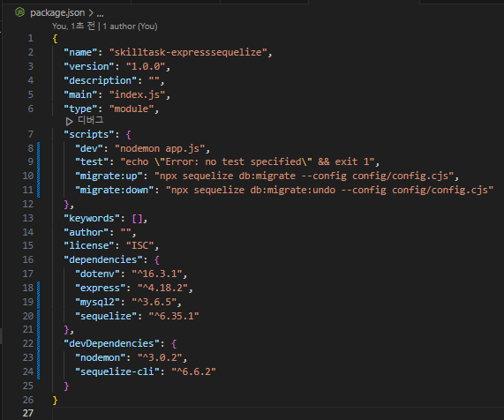Click the "keywords" key
504x420 pixels.
(92, 218)
